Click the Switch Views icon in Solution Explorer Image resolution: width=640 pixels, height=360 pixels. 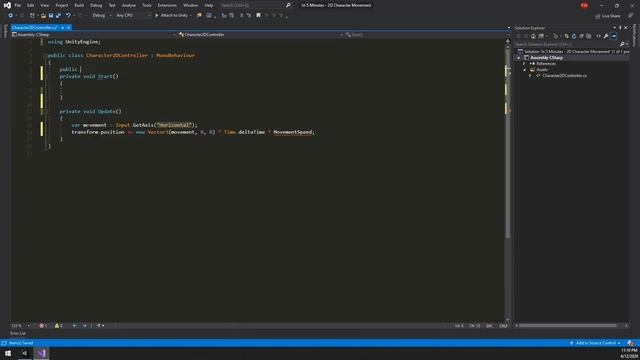coord(541,36)
